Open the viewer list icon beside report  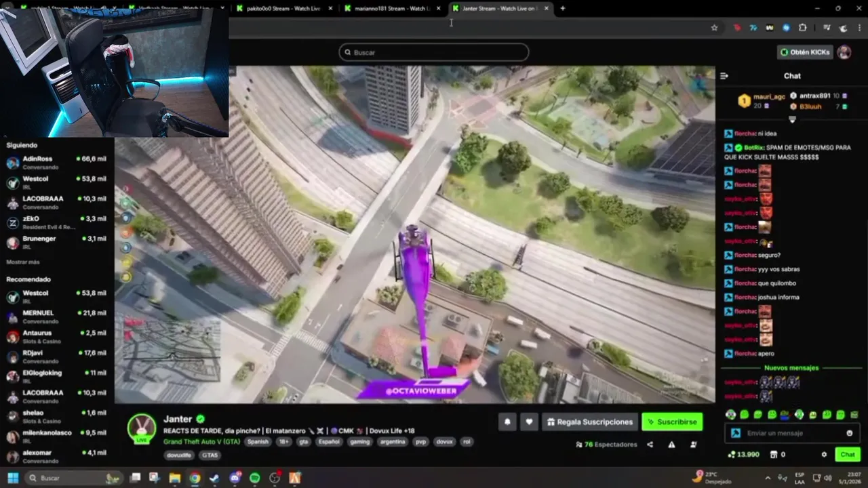(x=693, y=445)
